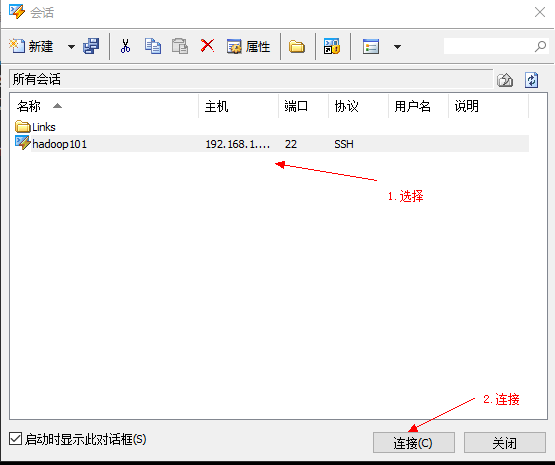Sort by 名称 column header
The height and width of the screenshot is (465, 555).
(104, 106)
